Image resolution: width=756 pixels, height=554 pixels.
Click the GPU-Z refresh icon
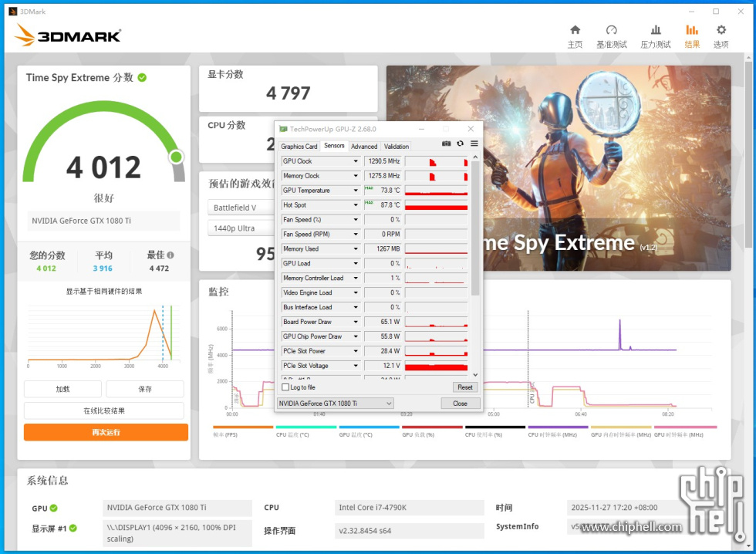[x=461, y=144]
